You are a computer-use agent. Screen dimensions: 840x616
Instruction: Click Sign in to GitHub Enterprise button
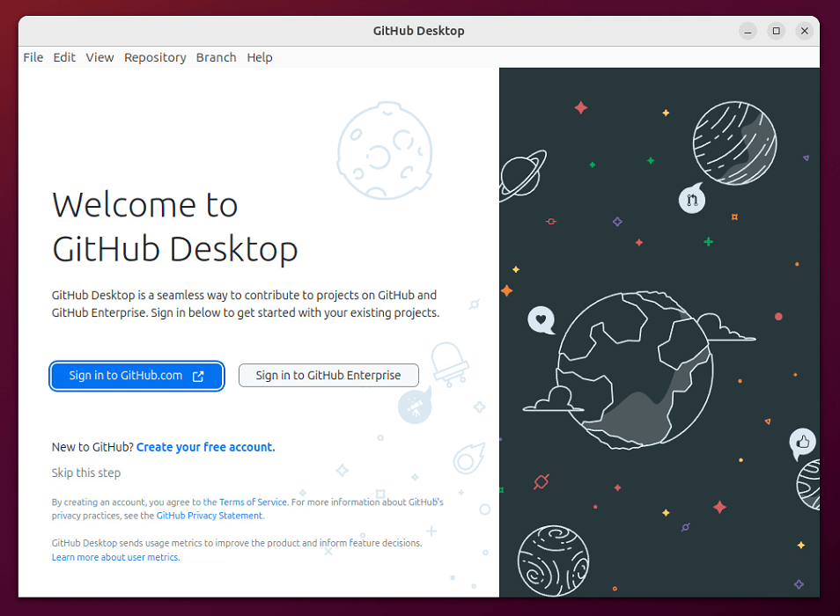[x=328, y=375]
